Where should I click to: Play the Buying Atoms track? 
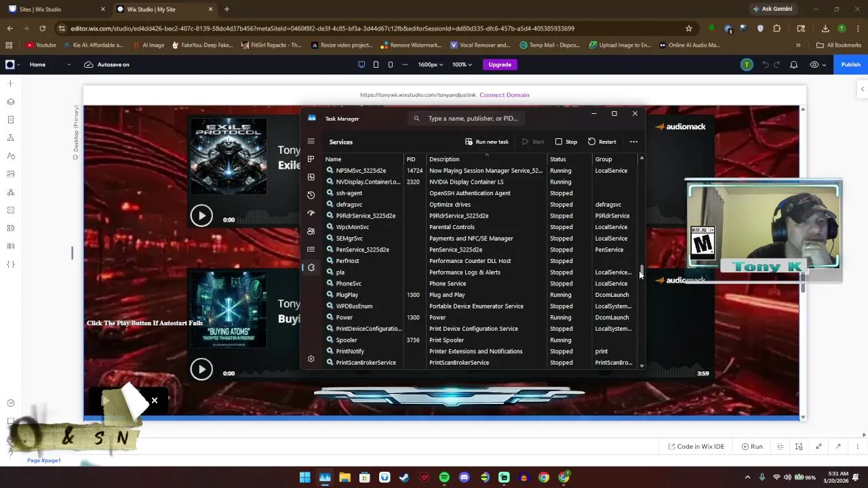[201, 369]
